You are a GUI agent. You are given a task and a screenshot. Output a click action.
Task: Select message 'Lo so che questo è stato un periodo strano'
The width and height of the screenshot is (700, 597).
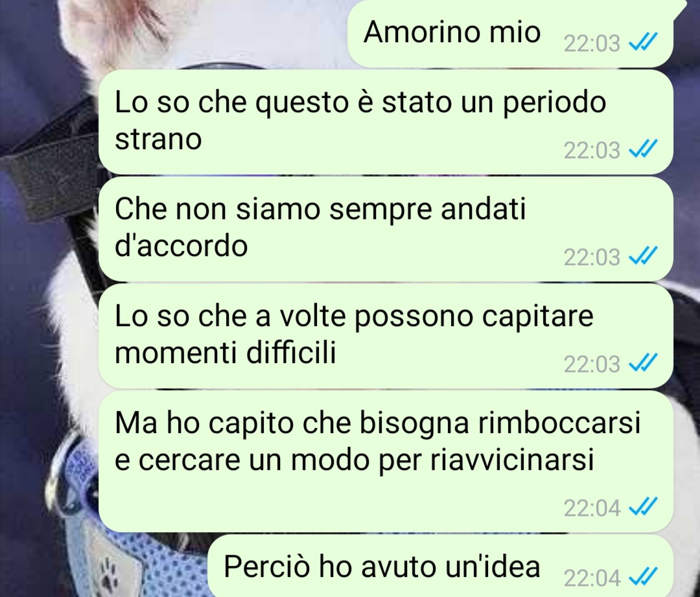pyautogui.click(x=386, y=122)
